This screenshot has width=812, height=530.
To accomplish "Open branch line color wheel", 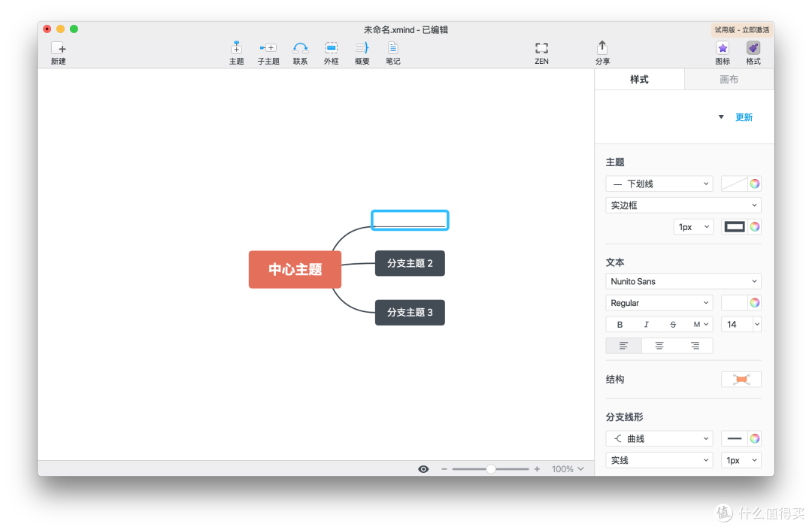I will tap(755, 439).
